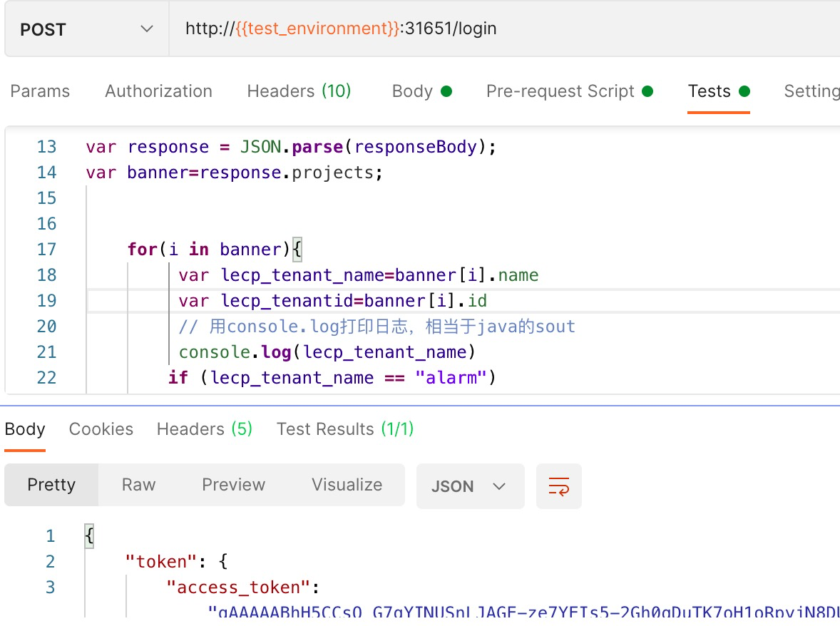Open the POST method dropdown
840x626 pixels.
[87, 29]
